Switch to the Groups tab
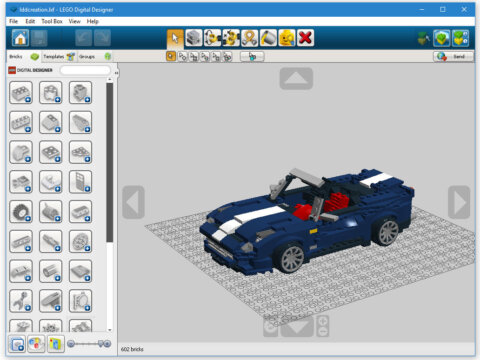 point(95,57)
